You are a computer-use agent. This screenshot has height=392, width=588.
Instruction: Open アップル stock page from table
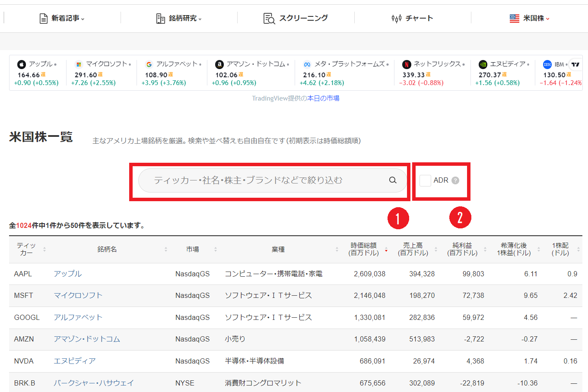point(67,274)
